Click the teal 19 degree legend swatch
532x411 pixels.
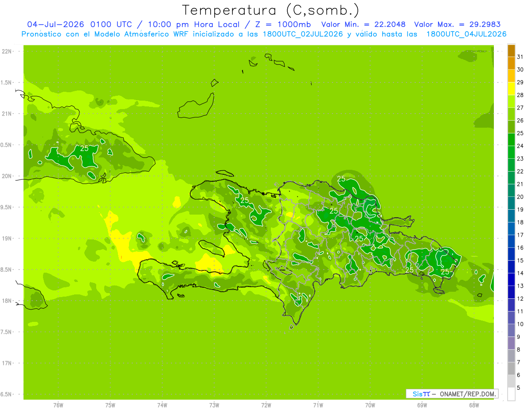[511, 216]
